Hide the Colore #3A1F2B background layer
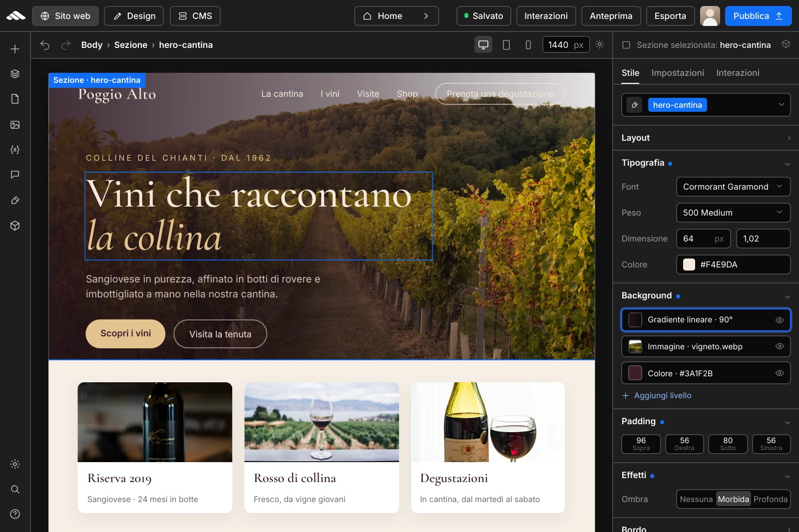The image size is (799, 532). [780, 373]
